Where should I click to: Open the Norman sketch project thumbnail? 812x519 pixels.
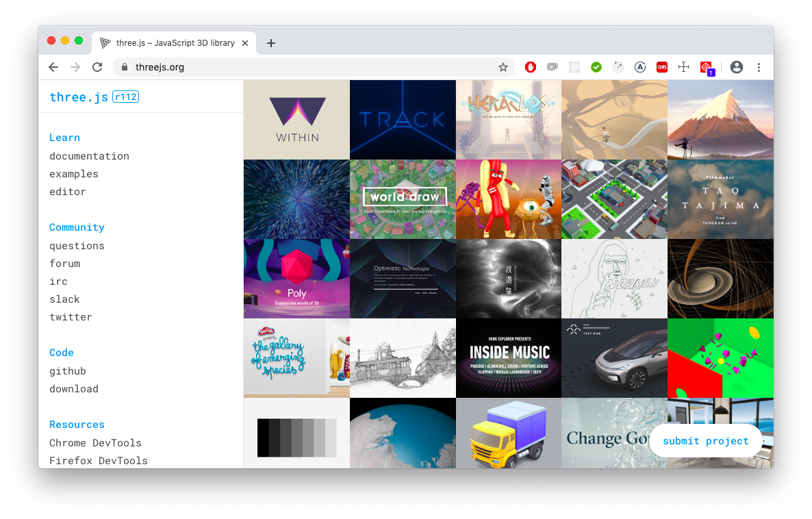(615, 279)
